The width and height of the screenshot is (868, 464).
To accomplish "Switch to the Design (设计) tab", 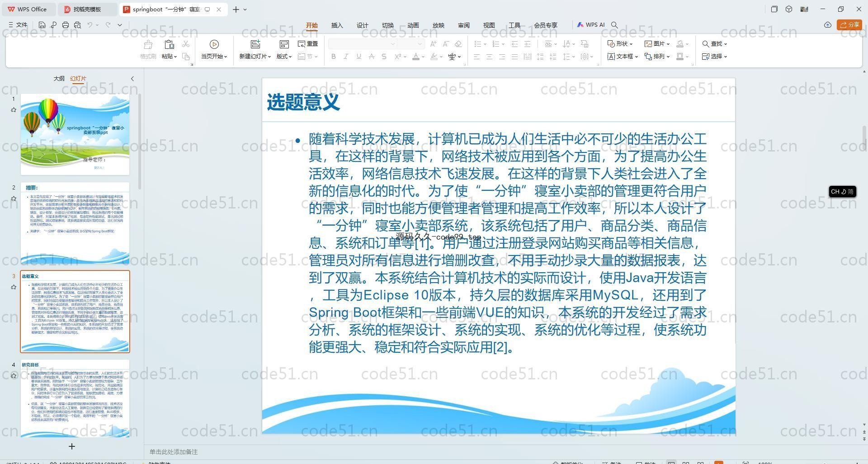I will click(x=363, y=25).
